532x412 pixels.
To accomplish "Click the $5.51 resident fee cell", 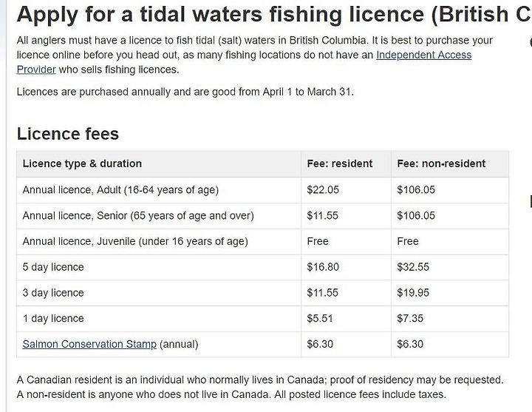I will point(320,319).
